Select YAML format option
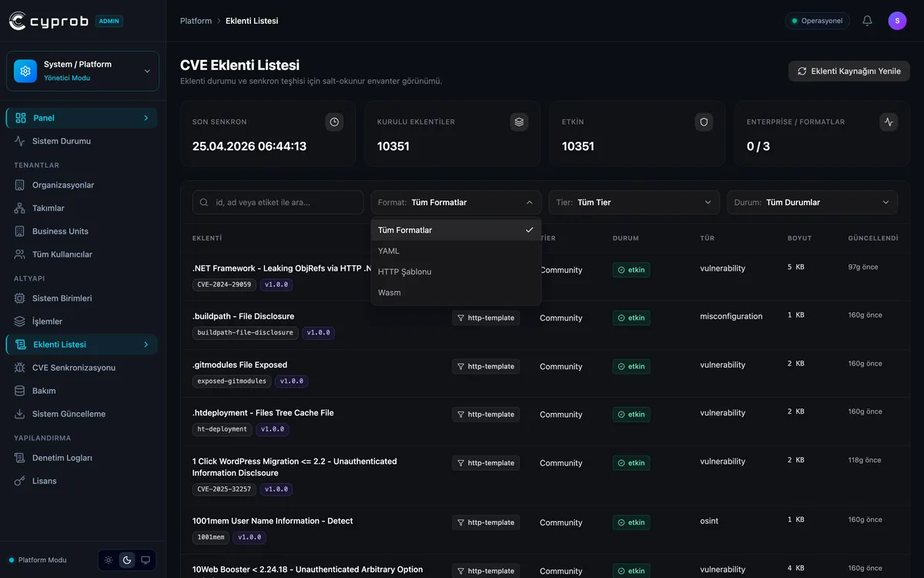 [456, 251]
